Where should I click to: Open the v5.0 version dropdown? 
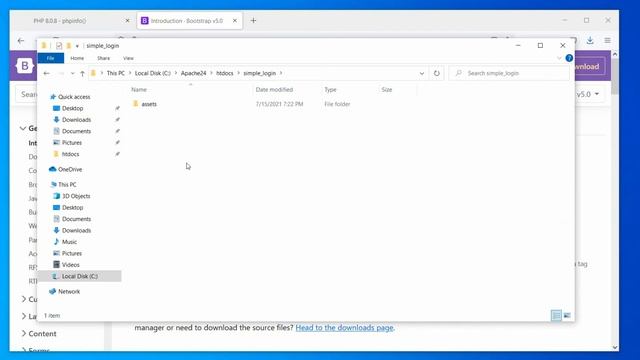point(588,94)
